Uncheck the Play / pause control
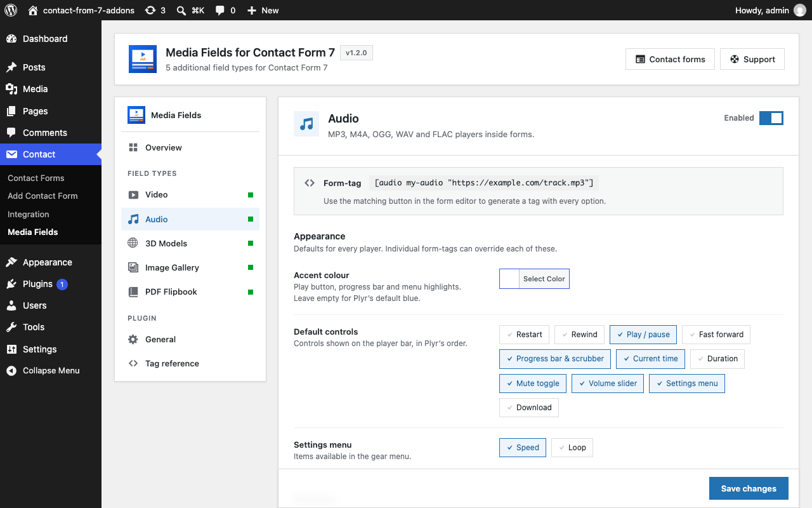This screenshot has height=508, width=812. (643, 335)
